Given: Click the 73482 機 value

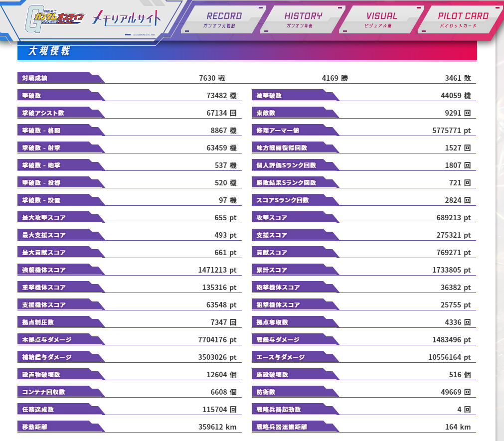Looking at the screenshot, I should 221,95.
